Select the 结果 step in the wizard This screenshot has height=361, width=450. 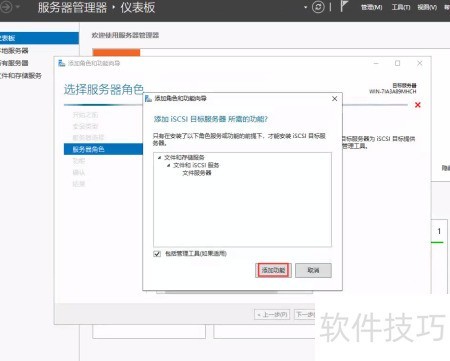coord(79,184)
